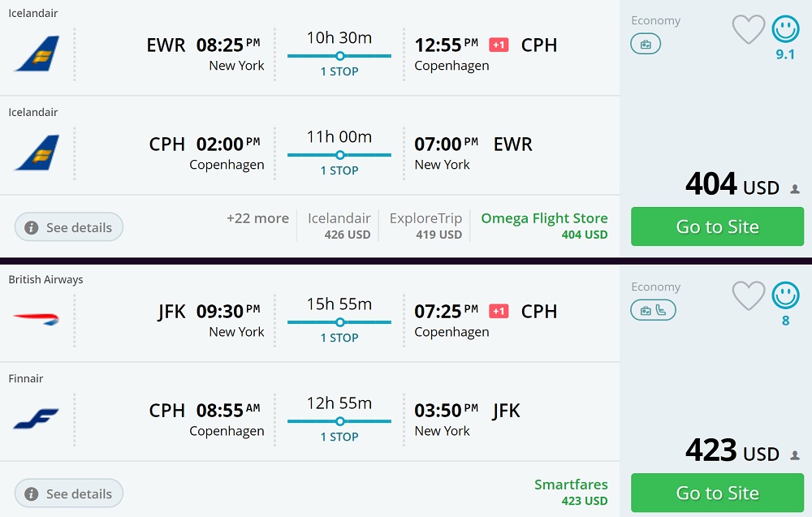This screenshot has height=517, width=812.
Task: Go to Site for the 423 USD fare
Action: tap(717, 493)
